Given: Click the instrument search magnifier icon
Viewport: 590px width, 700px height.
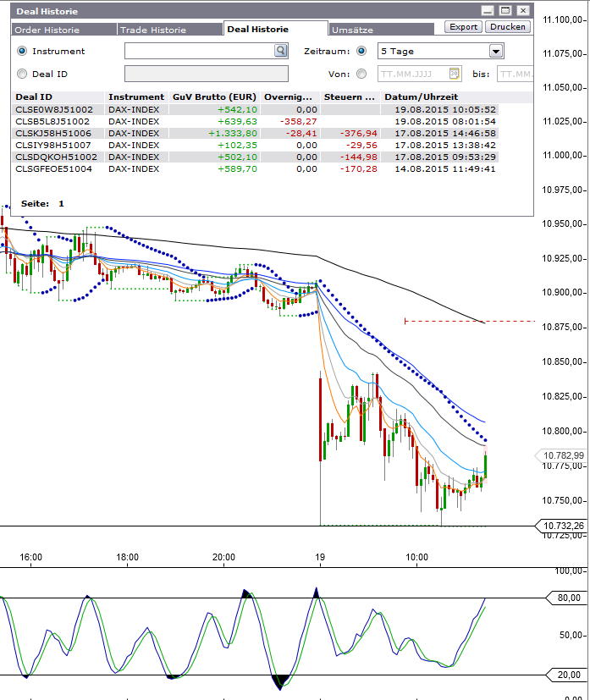Looking at the screenshot, I should pos(280,51).
